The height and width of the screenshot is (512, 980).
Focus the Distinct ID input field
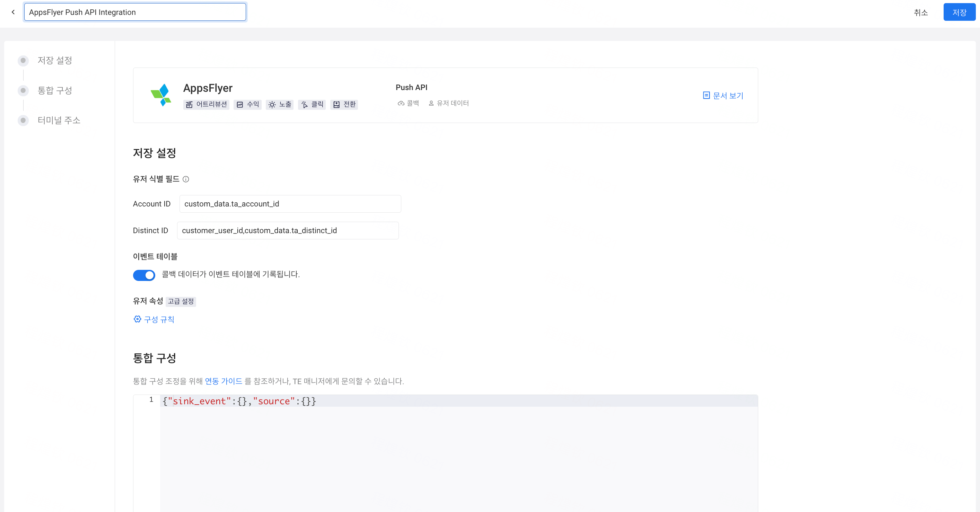tap(288, 230)
